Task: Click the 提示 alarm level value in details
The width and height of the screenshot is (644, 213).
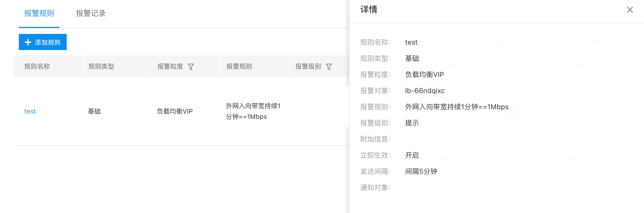Action: pos(412,123)
